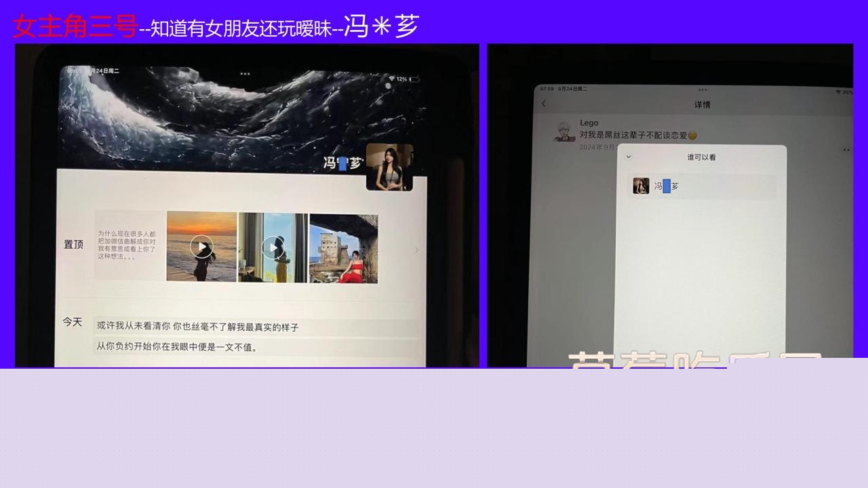868x488 pixels.
Task: Tap the three dots at top of 详情 screen
Action: click(x=702, y=89)
